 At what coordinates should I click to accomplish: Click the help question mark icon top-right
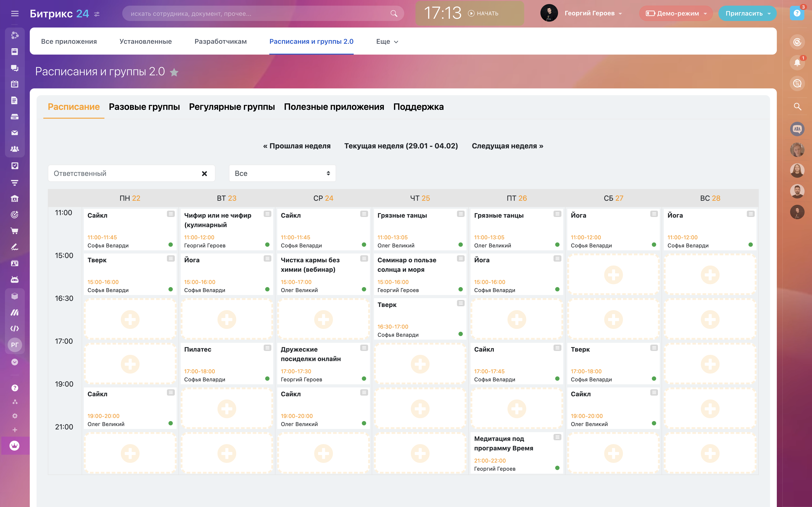(797, 13)
